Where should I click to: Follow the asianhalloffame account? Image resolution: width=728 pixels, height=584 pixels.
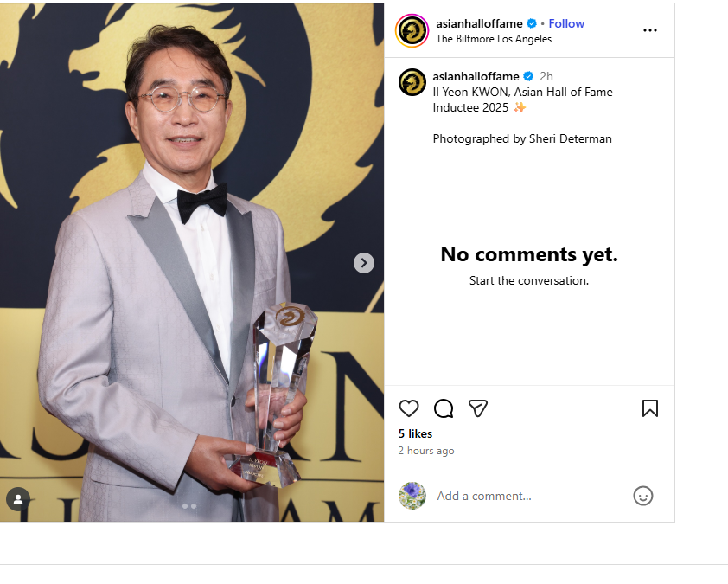point(566,23)
